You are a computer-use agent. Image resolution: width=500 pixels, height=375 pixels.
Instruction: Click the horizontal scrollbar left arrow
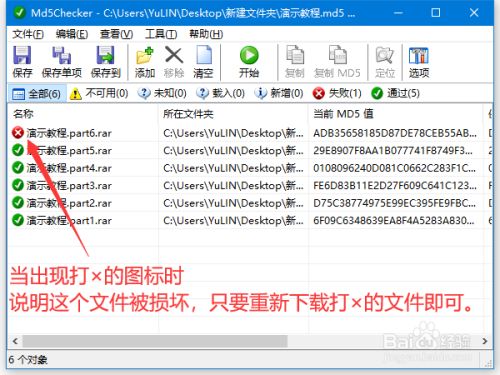tap(15, 341)
